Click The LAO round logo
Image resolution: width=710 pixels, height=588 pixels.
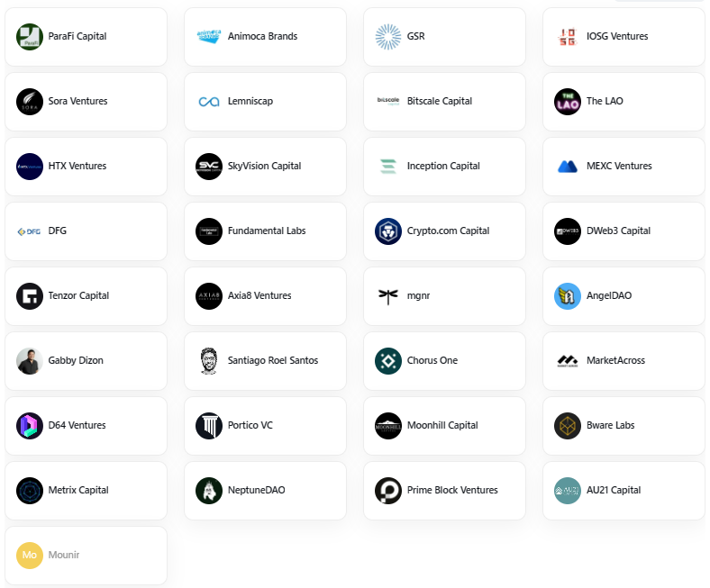coord(568,102)
